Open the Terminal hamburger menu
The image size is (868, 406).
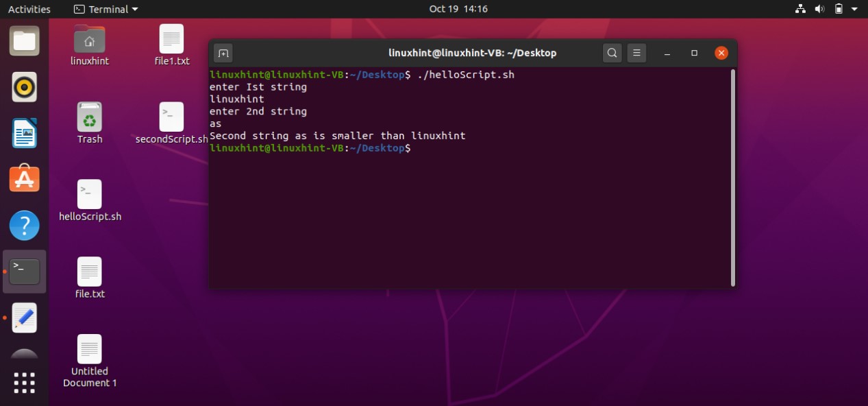(636, 53)
